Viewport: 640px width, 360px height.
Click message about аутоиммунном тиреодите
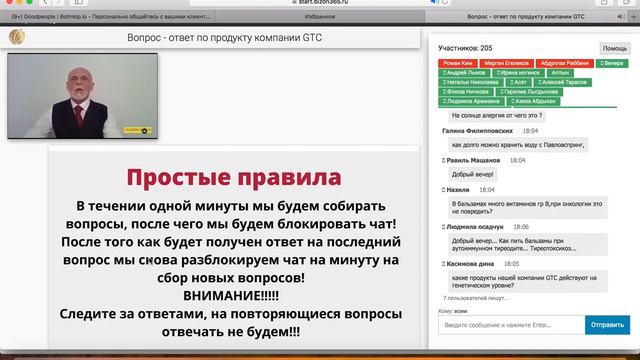(528, 244)
